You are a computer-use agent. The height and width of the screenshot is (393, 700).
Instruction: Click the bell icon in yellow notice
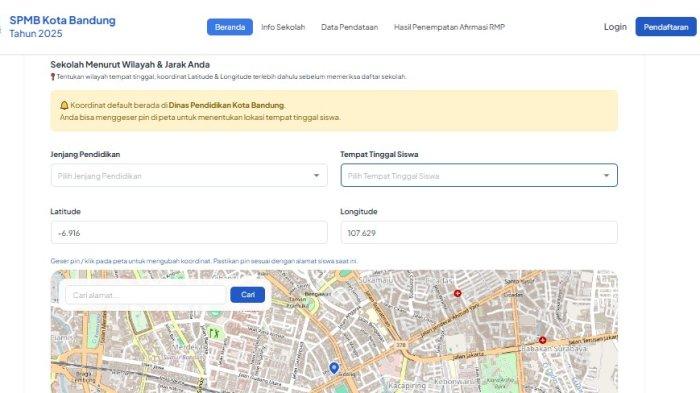[x=64, y=105]
